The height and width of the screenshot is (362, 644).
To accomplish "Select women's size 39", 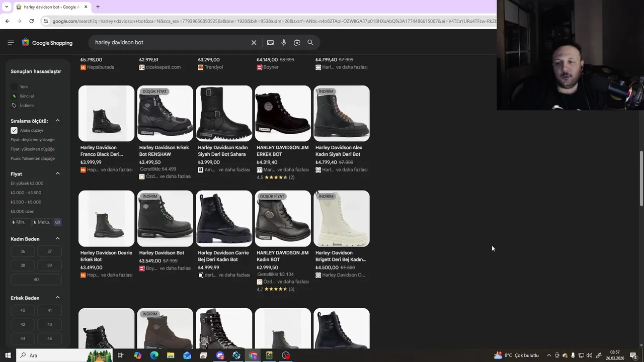I will tap(49, 265).
